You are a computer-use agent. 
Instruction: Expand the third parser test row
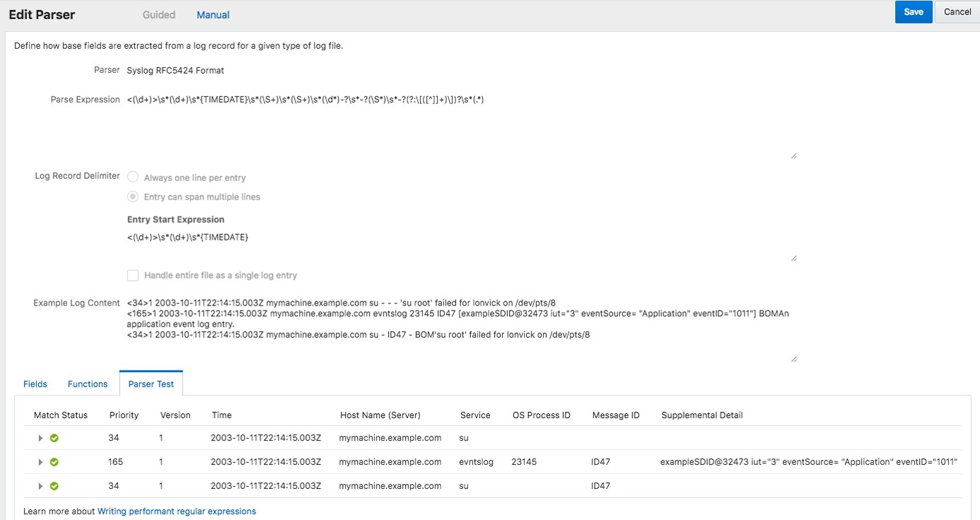pyautogui.click(x=41, y=486)
